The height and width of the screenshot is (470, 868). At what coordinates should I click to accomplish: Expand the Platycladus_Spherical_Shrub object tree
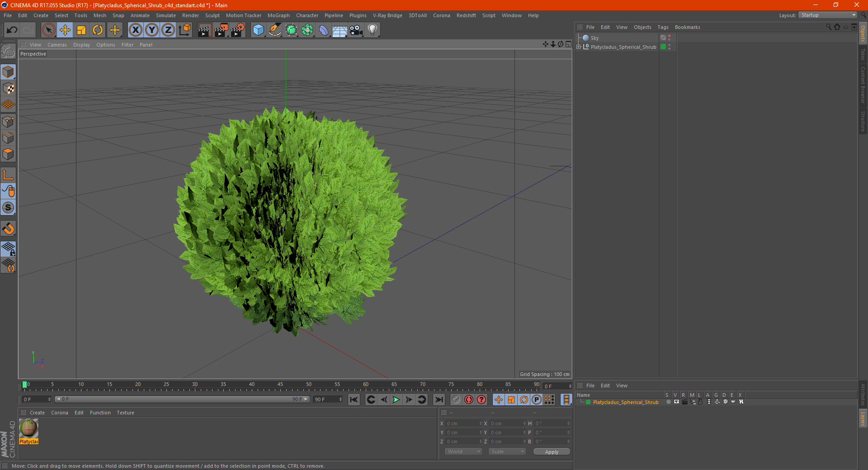click(579, 47)
